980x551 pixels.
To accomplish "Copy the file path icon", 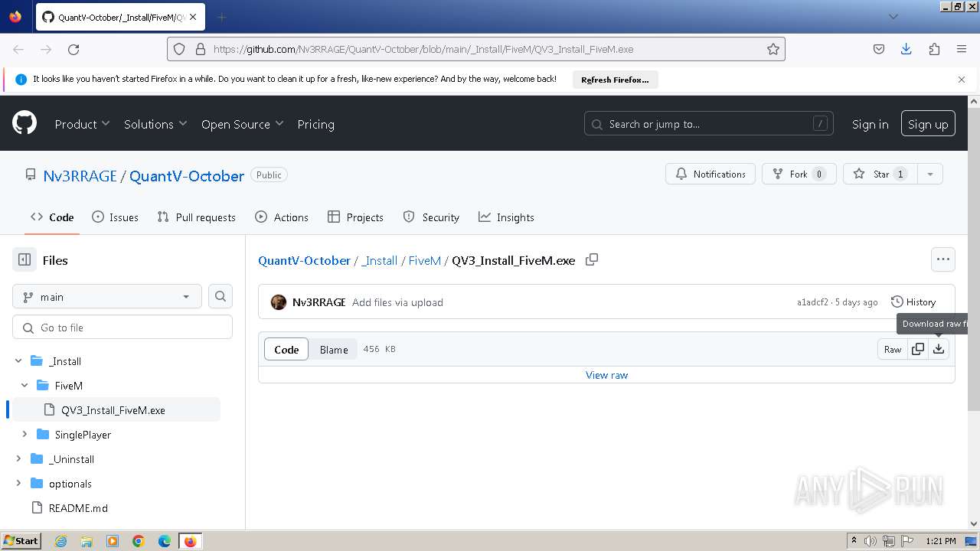I will 592,260.
